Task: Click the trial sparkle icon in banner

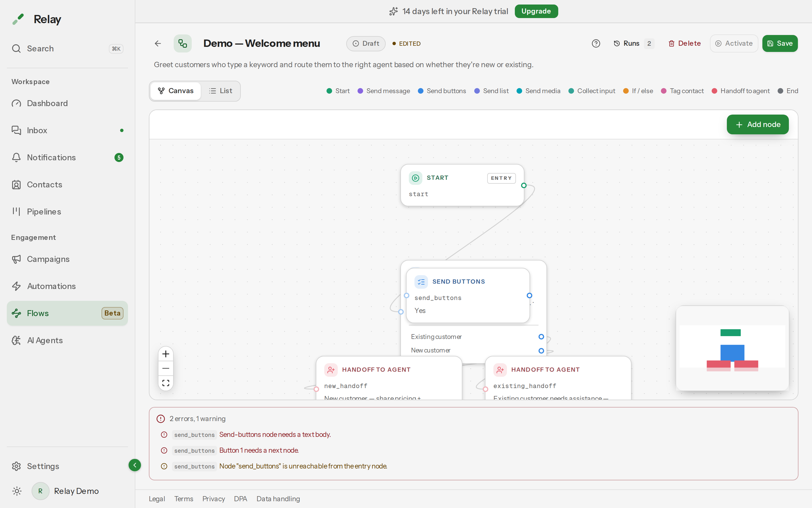Action: (394, 11)
